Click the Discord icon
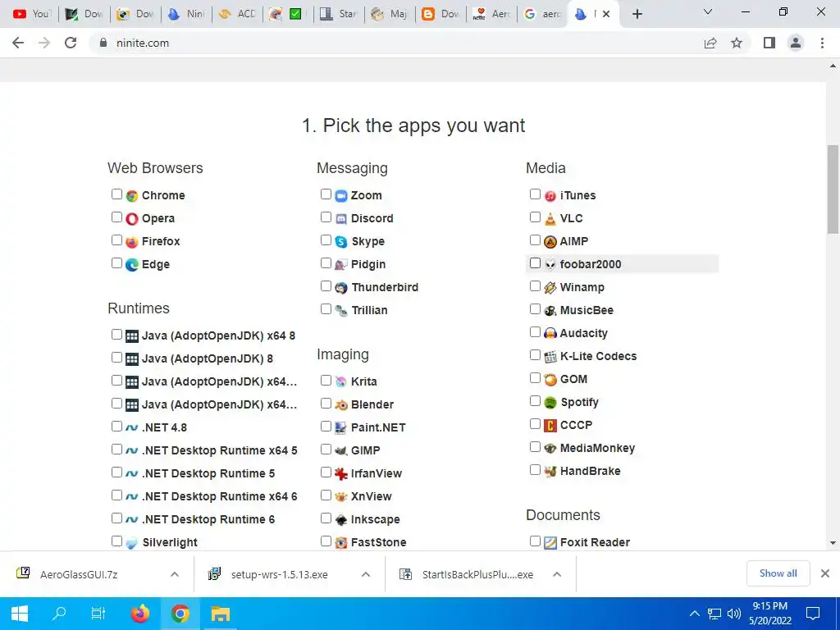The height and width of the screenshot is (630, 840). 341,218
